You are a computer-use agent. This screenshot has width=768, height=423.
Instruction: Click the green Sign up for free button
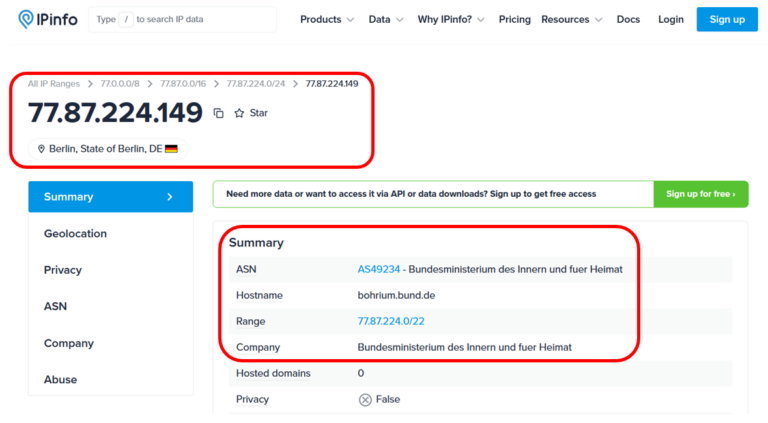point(700,194)
